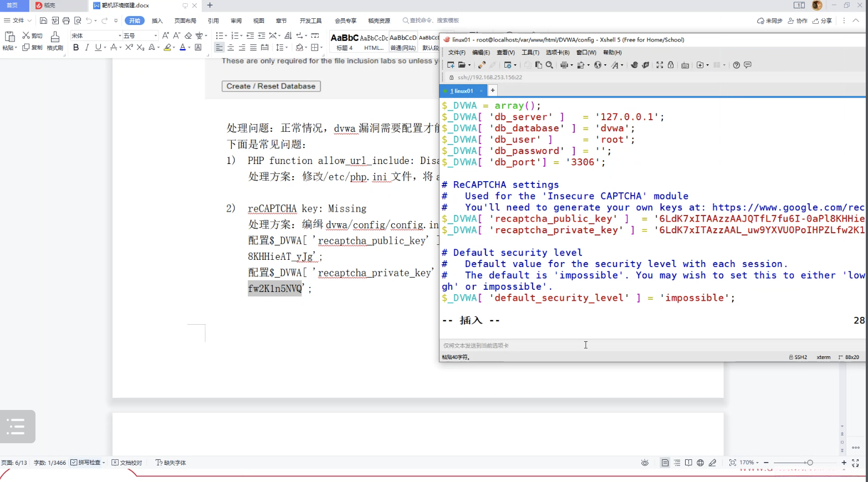Open the 170% zoom level dropdown
The height and width of the screenshot is (482, 868).
coord(749,463)
